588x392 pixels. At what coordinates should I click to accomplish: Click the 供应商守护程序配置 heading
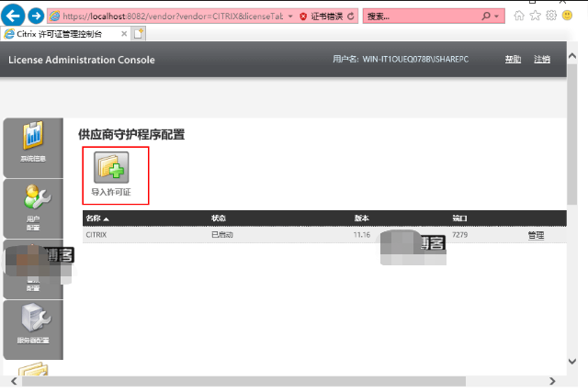point(131,134)
